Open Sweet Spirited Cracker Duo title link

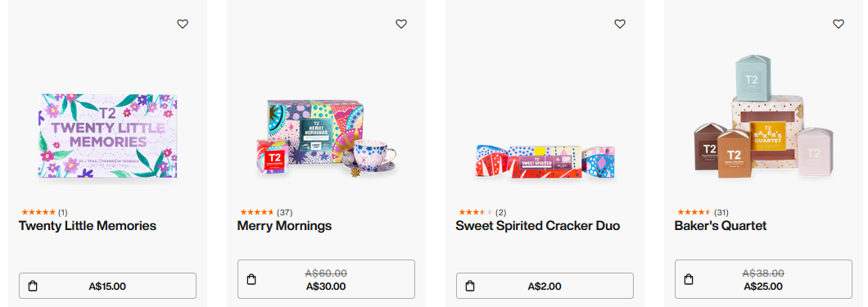pos(537,226)
